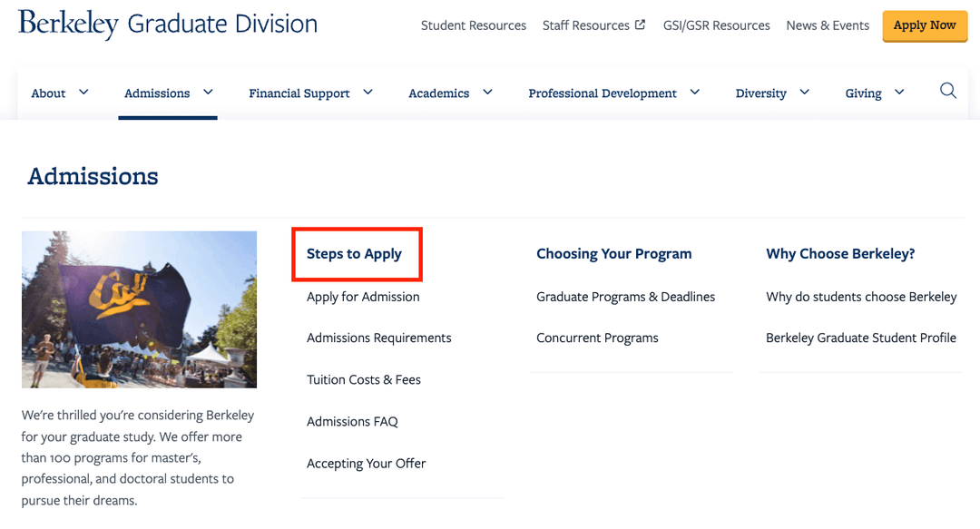Open Berkeley Graduate Student Profile link
Image resolution: width=980 pixels, height=529 pixels.
click(x=861, y=338)
